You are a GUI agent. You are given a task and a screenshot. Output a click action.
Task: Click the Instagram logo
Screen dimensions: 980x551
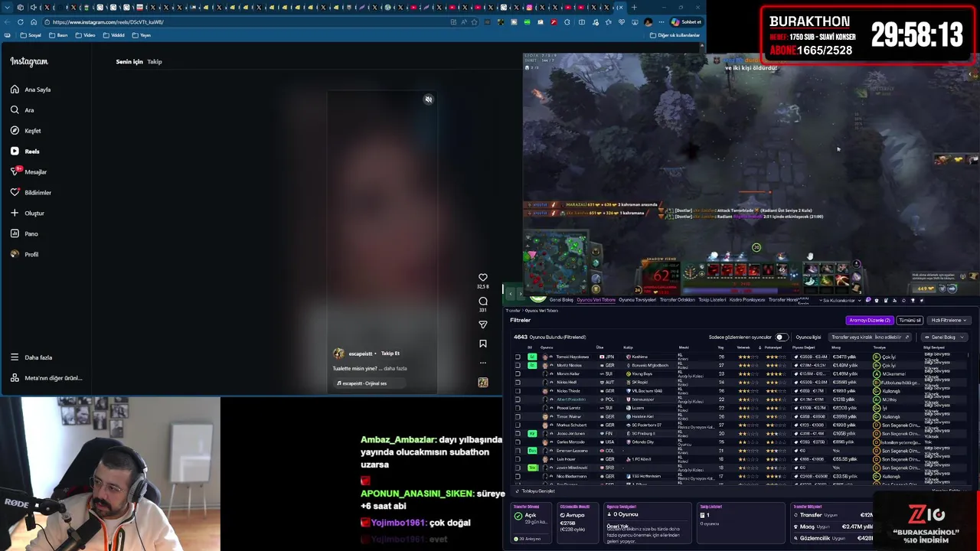click(x=29, y=62)
